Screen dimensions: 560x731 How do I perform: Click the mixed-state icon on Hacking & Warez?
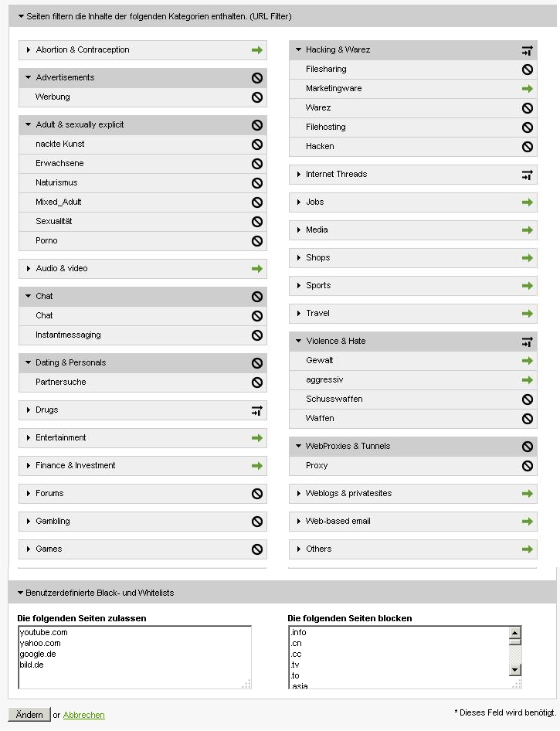click(527, 50)
